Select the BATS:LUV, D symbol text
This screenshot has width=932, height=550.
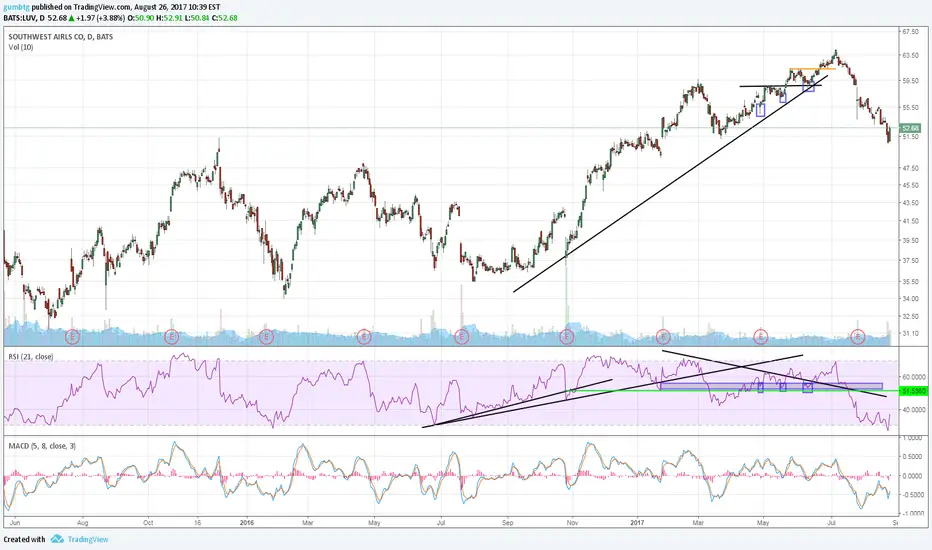coord(24,18)
